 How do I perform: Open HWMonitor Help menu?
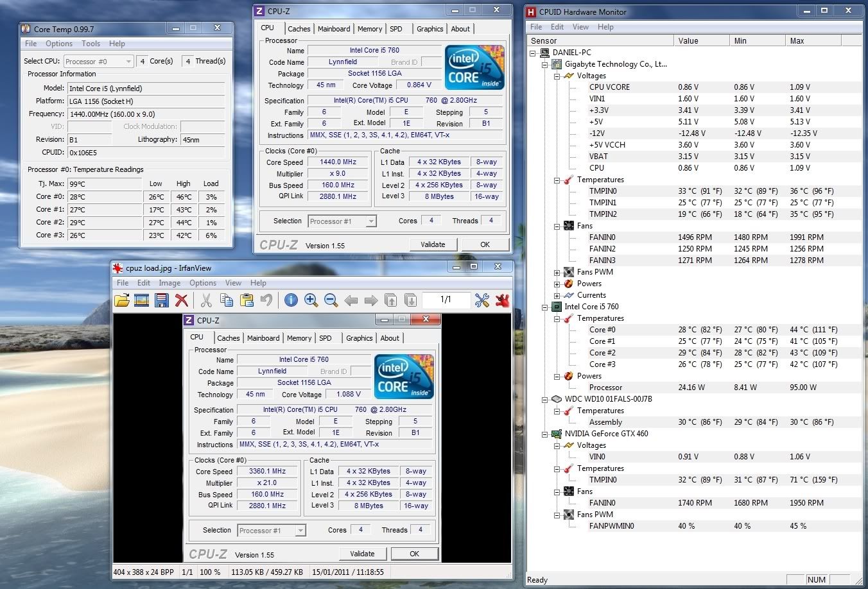(x=605, y=27)
